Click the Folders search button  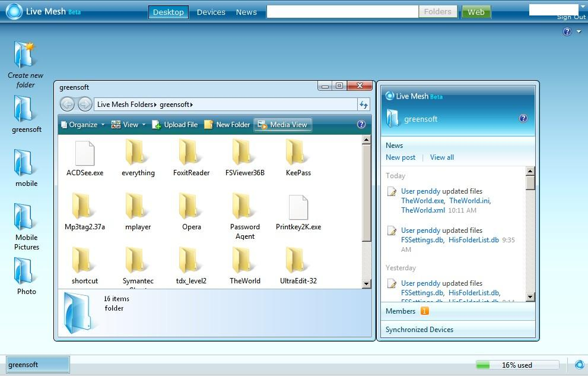[438, 12]
